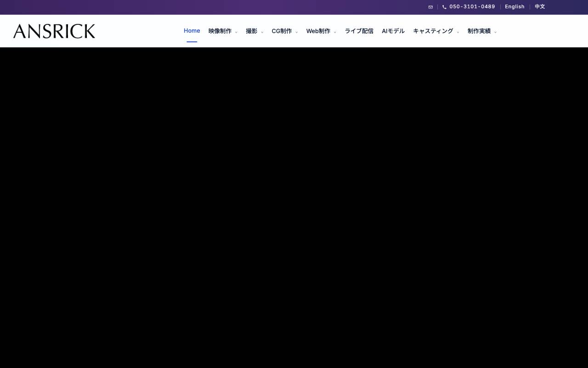588x368 pixels.
Task: Open the 映像制作 menu
Action: coord(220,31)
